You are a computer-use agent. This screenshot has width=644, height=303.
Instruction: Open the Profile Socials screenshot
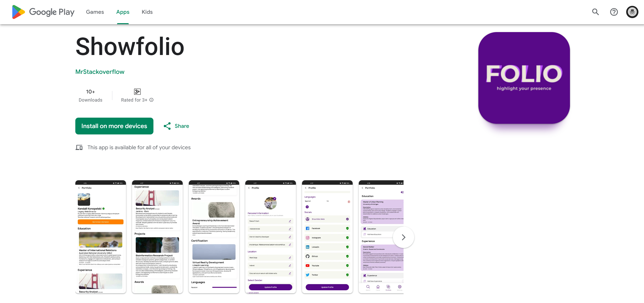pos(327,237)
